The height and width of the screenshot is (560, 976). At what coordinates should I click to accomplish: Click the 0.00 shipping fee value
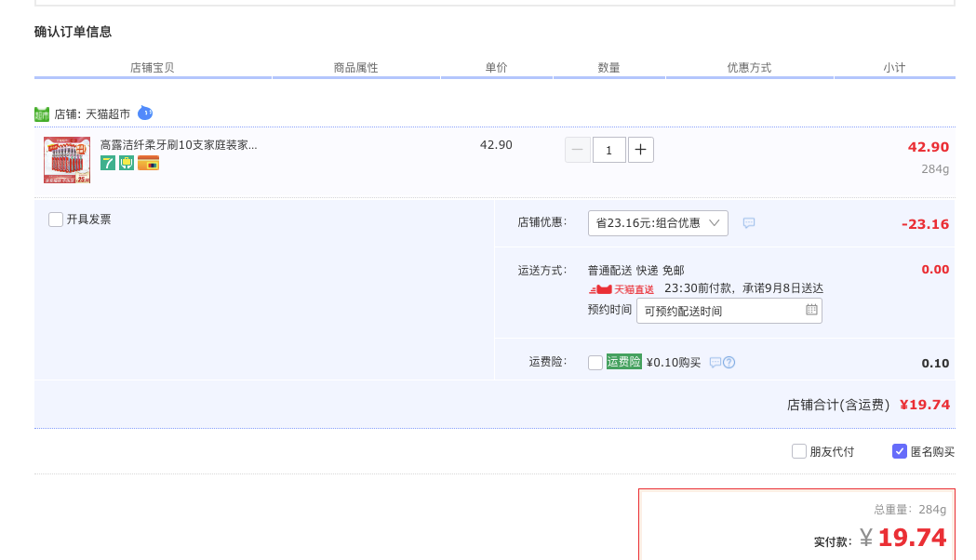(x=935, y=270)
